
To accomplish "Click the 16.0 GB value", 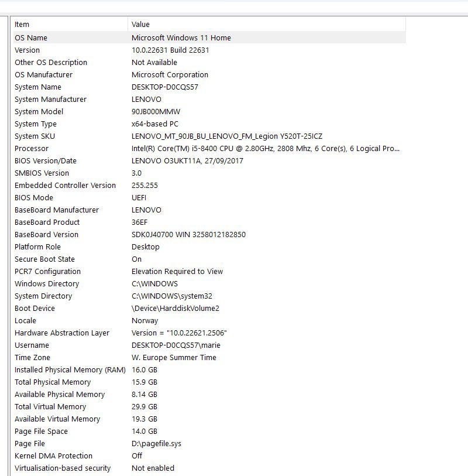I will 144,370.
